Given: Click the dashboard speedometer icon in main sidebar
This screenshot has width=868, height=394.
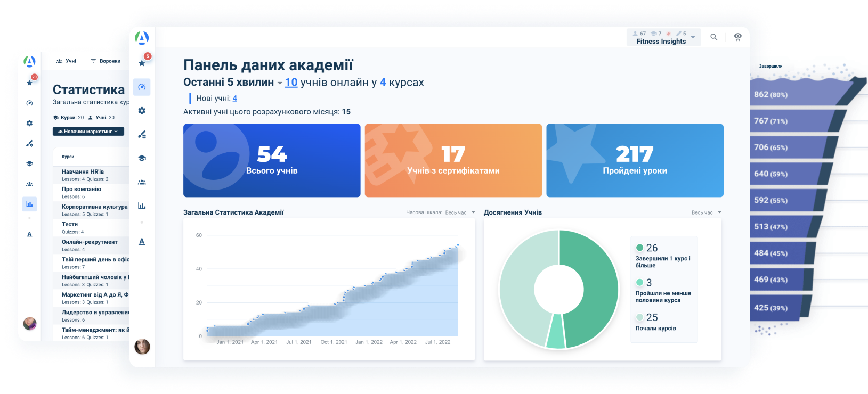Looking at the screenshot, I should (x=142, y=87).
